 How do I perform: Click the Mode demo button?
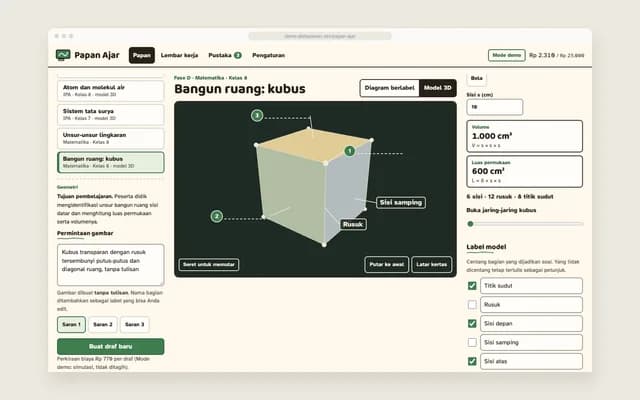[x=507, y=55]
